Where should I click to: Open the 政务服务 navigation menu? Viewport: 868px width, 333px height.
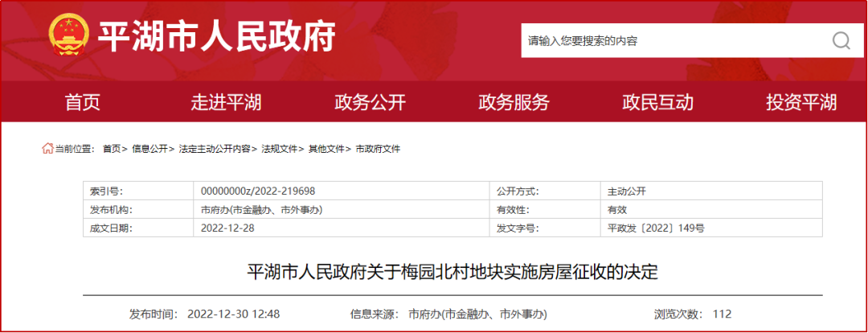514,102
